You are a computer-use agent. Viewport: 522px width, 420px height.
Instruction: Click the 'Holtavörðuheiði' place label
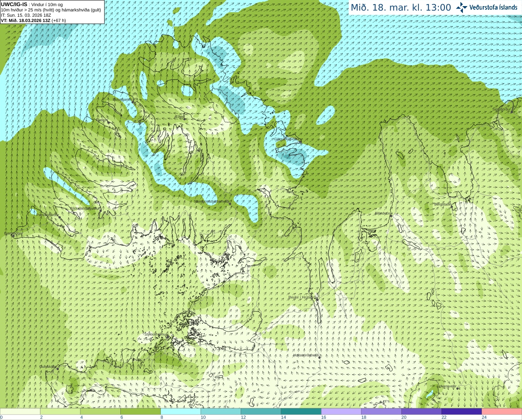(306, 355)
